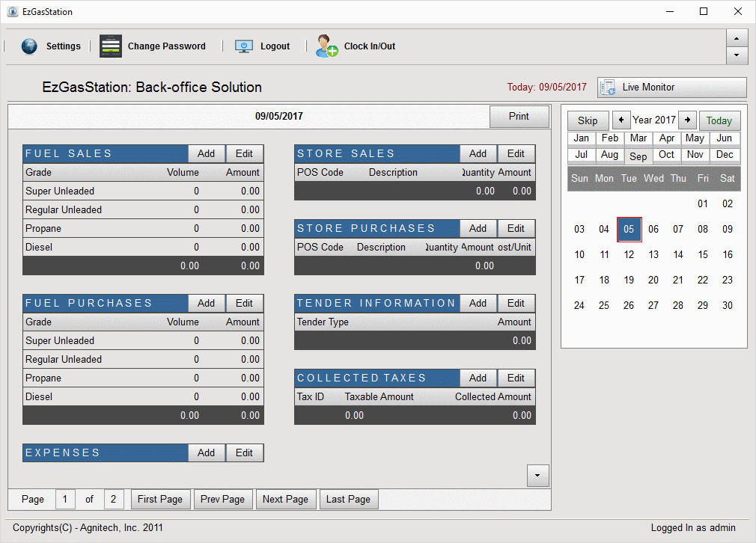Select calendar day 15

(x=703, y=255)
